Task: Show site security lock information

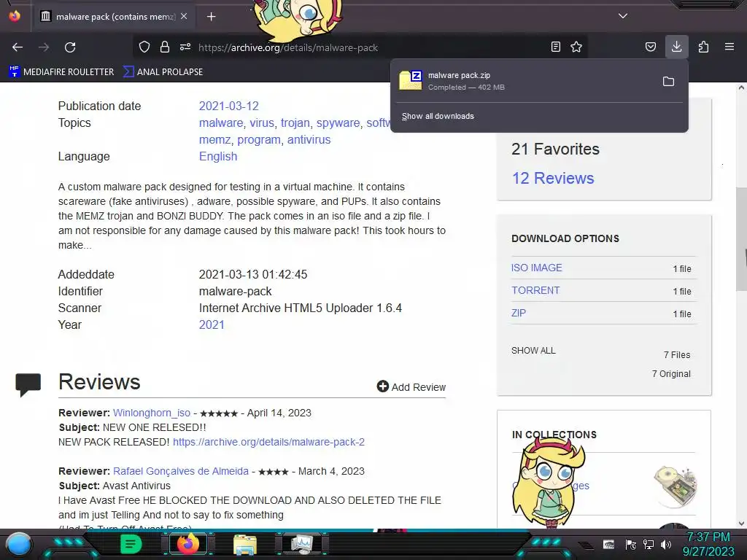Action: [165, 47]
